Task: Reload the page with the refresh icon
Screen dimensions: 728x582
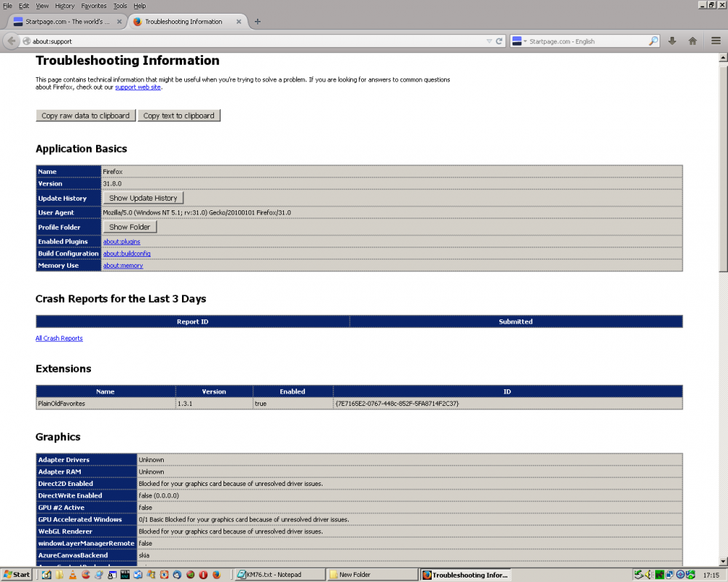Action: pos(499,41)
